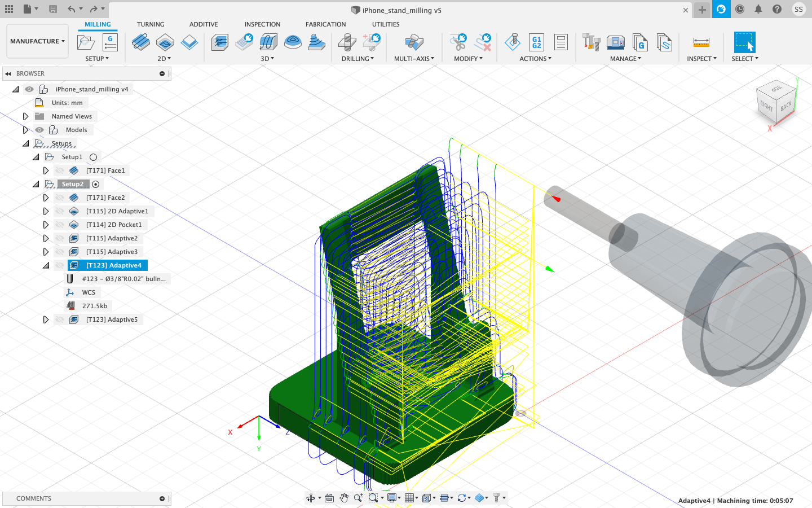Activate the Measure ruler tool

tap(701, 42)
